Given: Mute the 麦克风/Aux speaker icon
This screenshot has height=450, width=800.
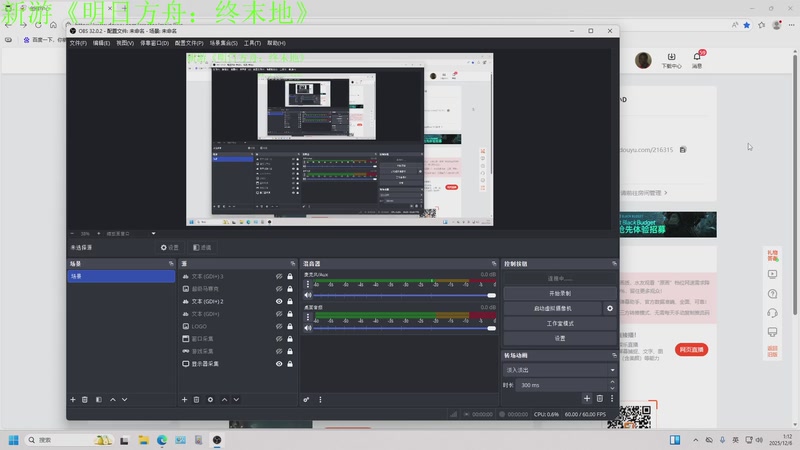Looking at the screenshot, I should click(x=308, y=295).
